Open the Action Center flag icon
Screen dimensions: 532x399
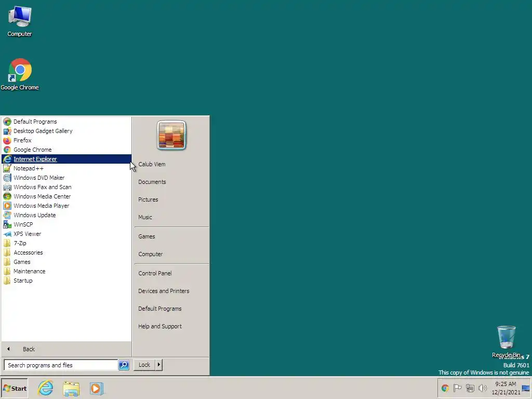pos(457,388)
